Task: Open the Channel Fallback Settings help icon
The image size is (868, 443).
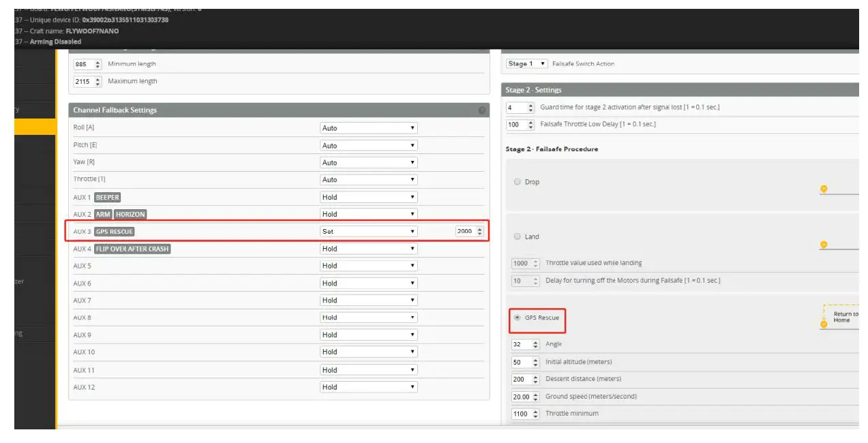Action: pyautogui.click(x=482, y=110)
